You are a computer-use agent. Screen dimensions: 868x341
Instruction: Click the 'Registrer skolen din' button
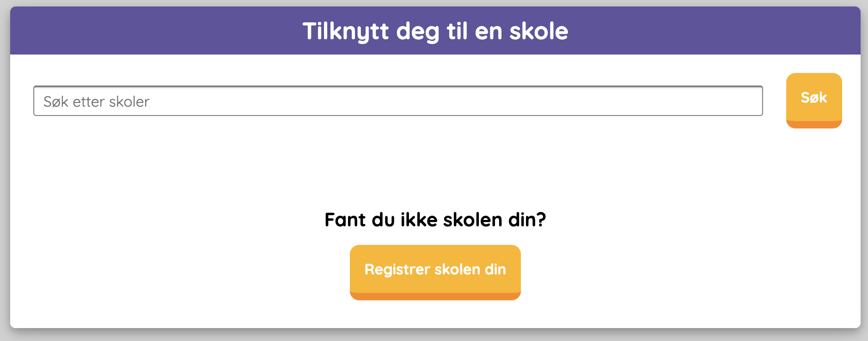tap(435, 270)
